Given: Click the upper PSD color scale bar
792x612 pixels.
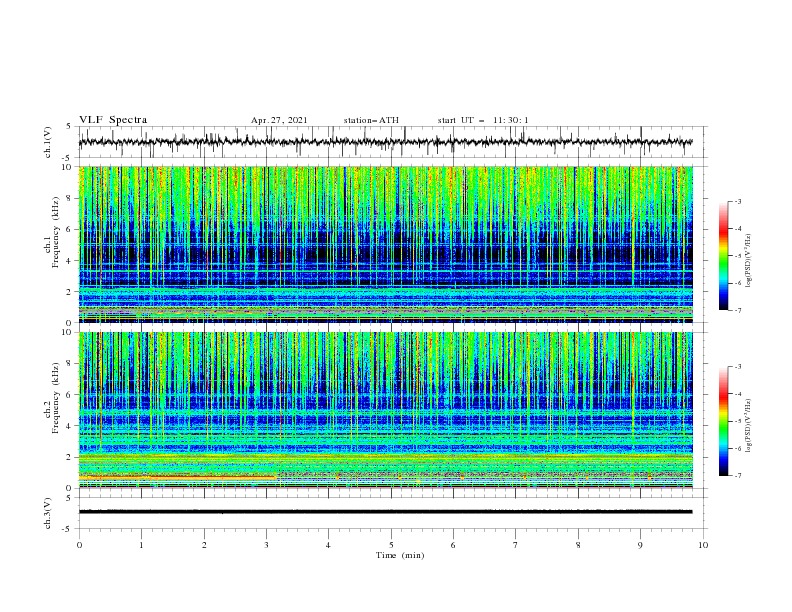Looking at the screenshot, I should [x=723, y=256].
